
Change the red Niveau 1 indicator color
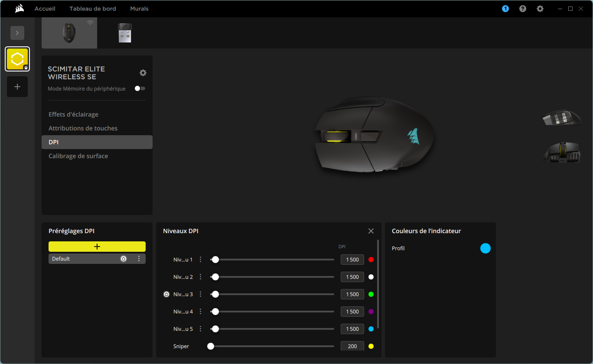[371, 260]
